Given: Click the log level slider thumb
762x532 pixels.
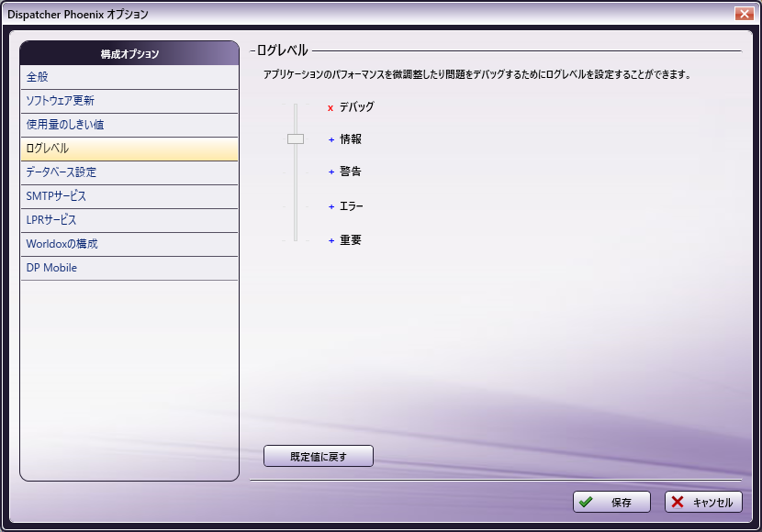Looking at the screenshot, I should pos(296,139).
